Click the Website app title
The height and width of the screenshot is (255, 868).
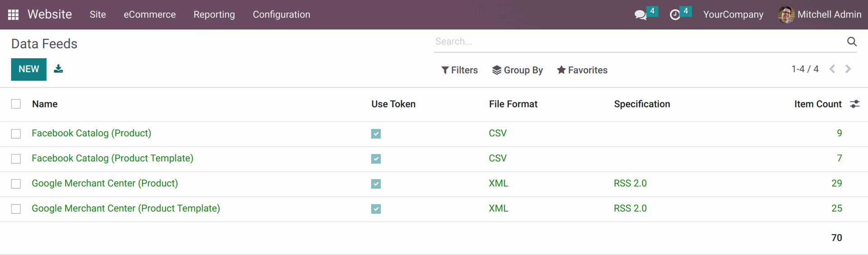[50, 14]
